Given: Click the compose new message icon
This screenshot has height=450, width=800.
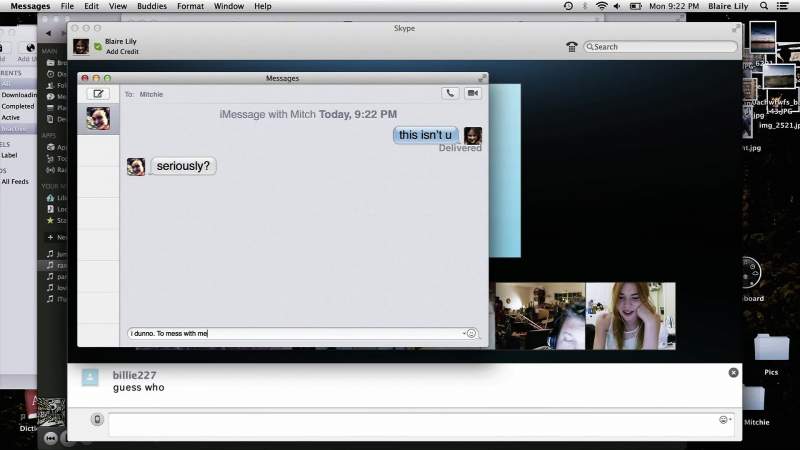Looking at the screenshot, I should (x=98, y=94).
